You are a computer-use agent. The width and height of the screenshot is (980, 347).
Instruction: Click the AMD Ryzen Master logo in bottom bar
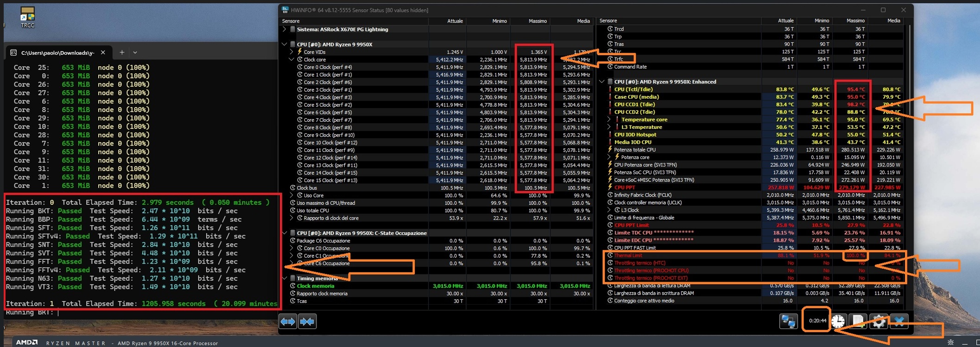coord(27,342)
